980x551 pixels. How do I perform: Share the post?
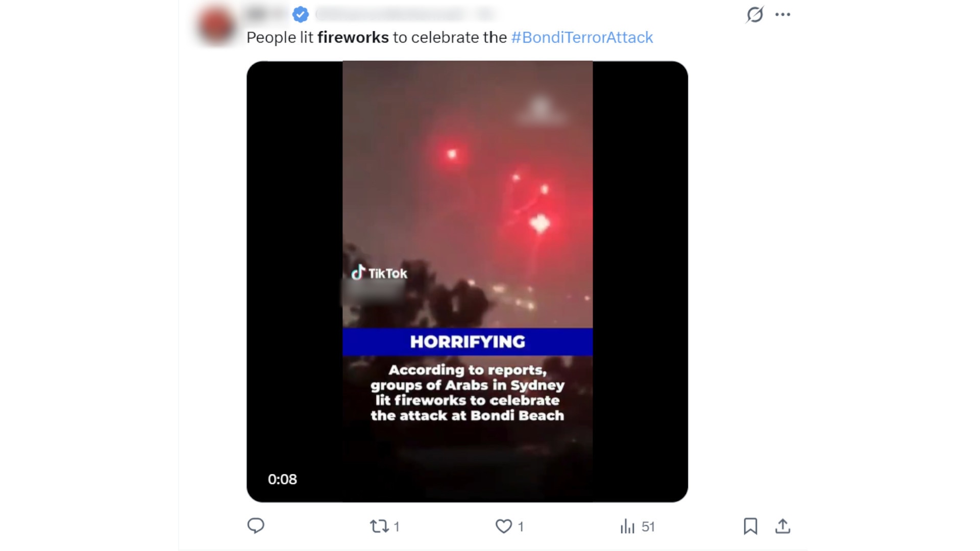click(x=783, y=526)
